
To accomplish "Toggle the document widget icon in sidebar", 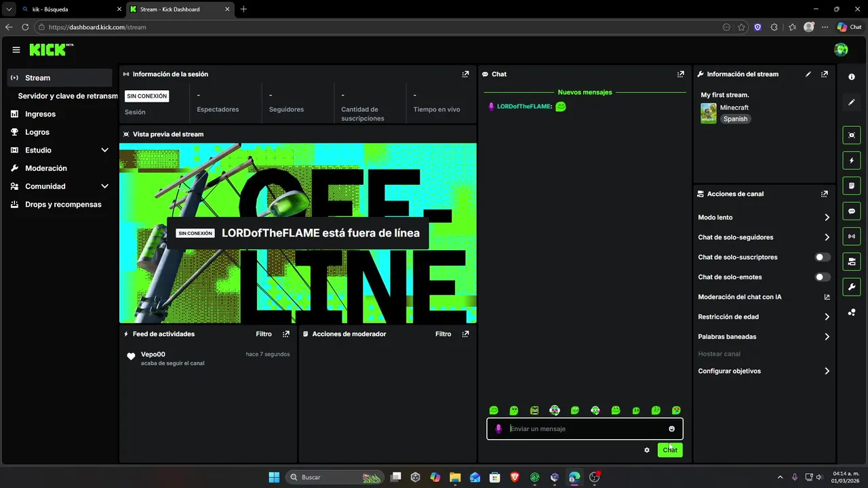I will [x=852, y=186].
